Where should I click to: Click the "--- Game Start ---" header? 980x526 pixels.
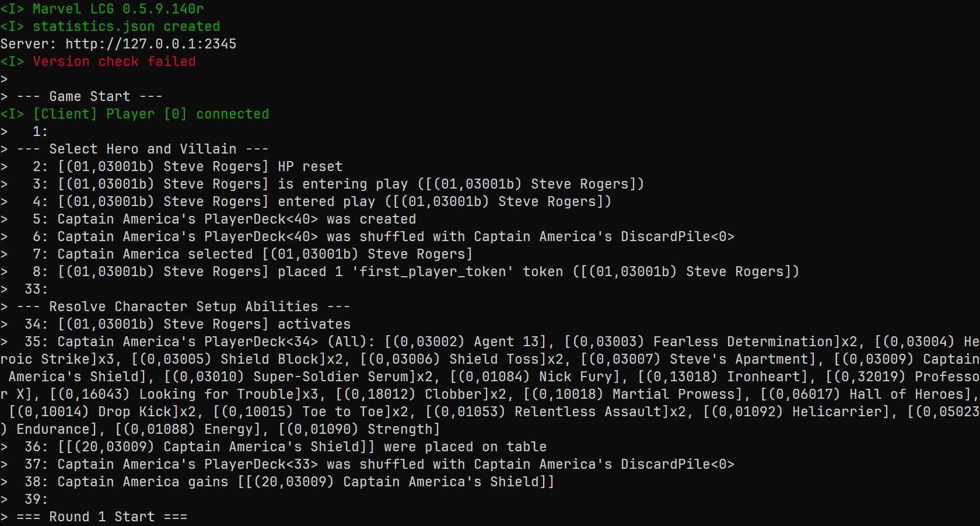pos(89,96)
